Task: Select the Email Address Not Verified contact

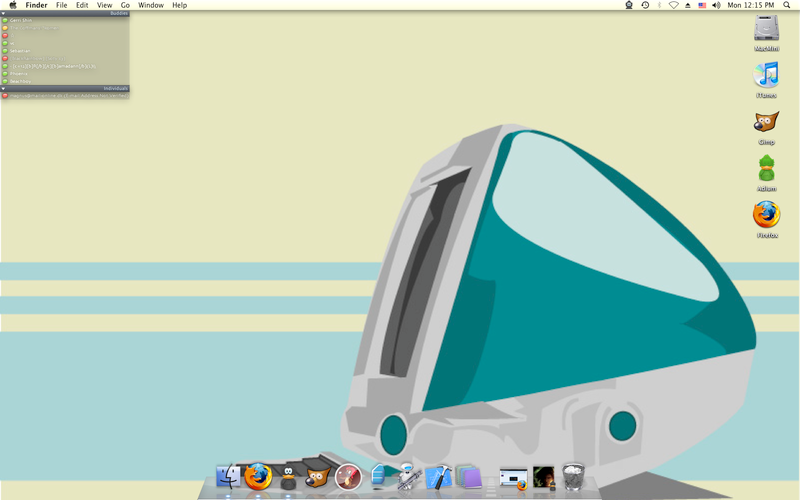Action: pyautogui.click(x=65, y=95)
